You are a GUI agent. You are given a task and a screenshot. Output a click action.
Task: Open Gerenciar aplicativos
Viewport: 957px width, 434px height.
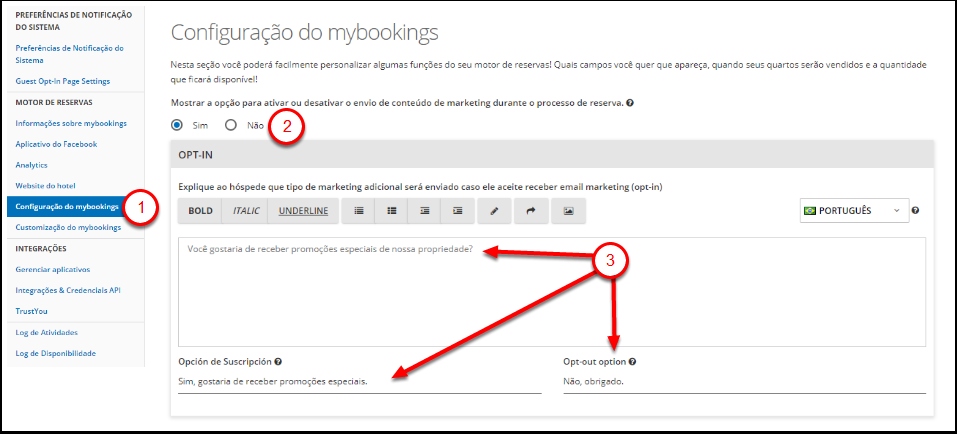[53, 269]
